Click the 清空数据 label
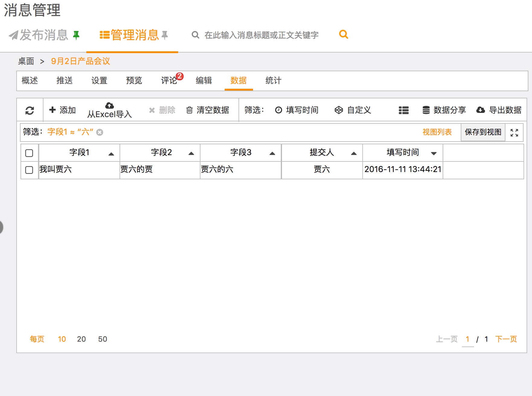The image size is (532, 396). coord(213,110)
